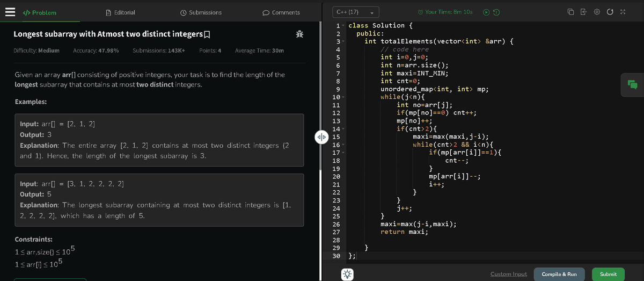Collapse the inner while fold at line 16
The image size is (644, 281).
tap(342, 145)
